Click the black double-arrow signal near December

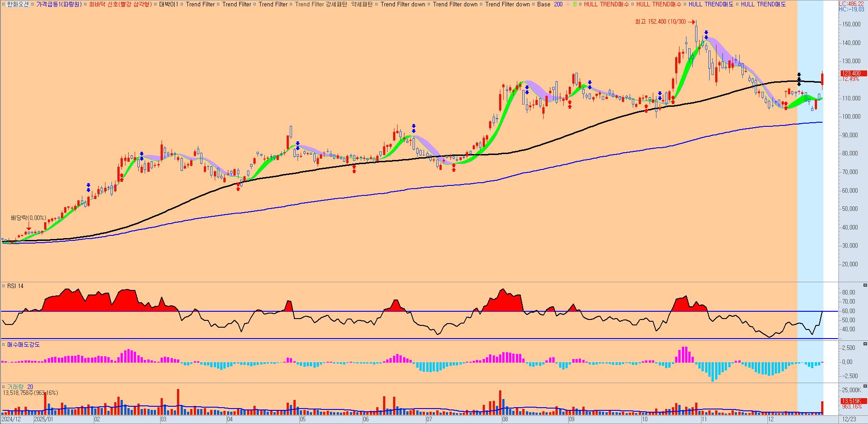[x=799, y=79]
